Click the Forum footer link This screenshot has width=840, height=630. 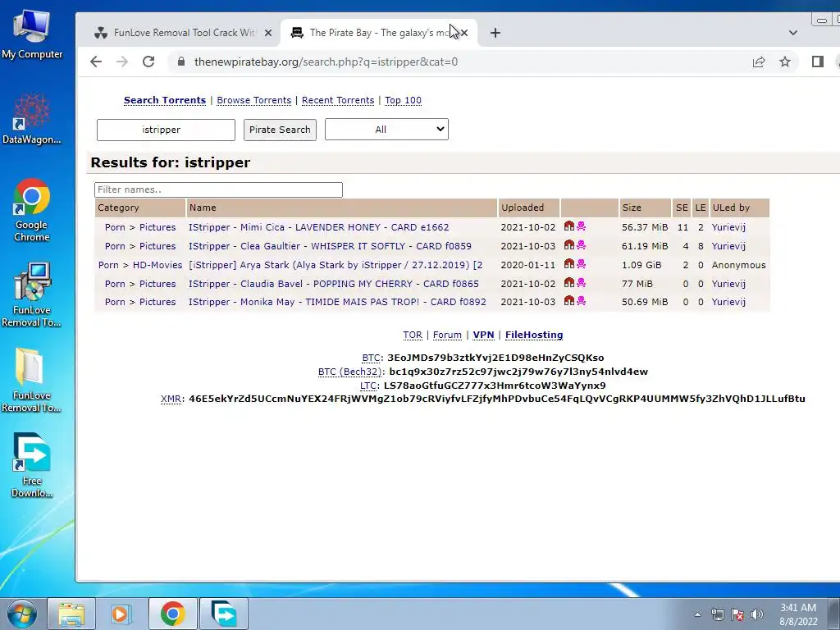click(x=447, y=335)
